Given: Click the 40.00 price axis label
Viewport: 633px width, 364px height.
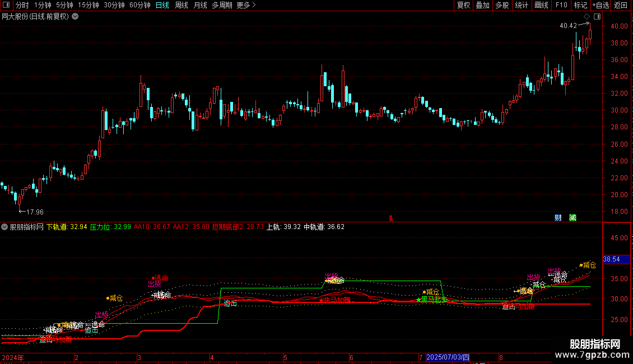Looking at the screenshot, I should (619, 26).
